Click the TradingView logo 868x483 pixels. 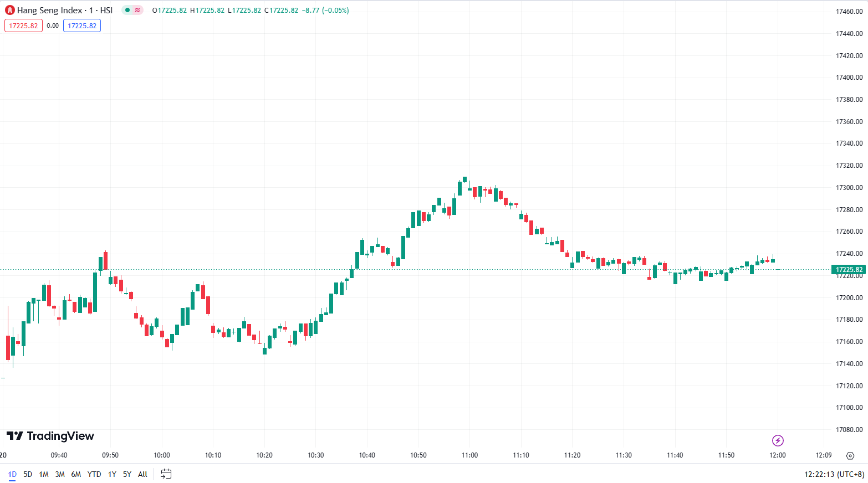(50, 436)
